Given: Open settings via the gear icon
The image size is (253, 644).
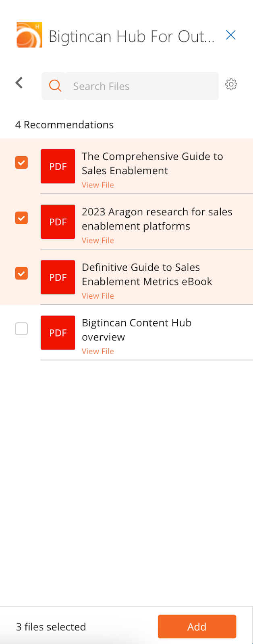Looking at the screenshot, I should [231, 85].
